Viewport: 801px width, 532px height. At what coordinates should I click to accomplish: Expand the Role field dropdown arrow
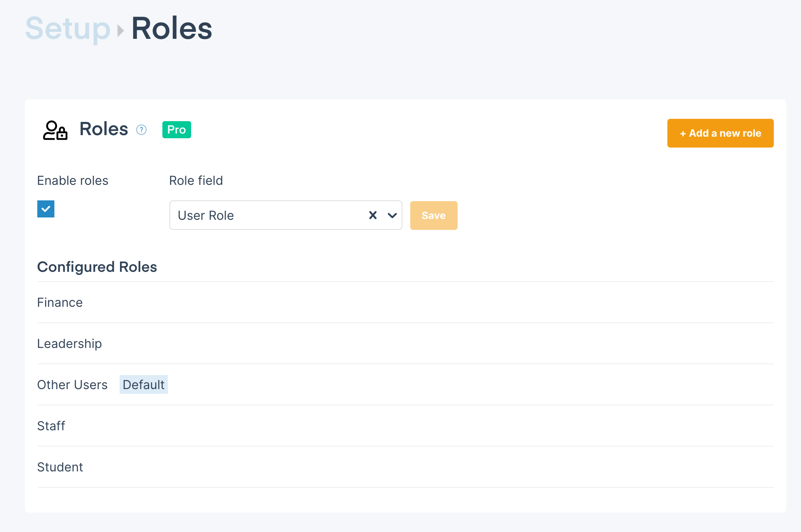tap(392, 215)
